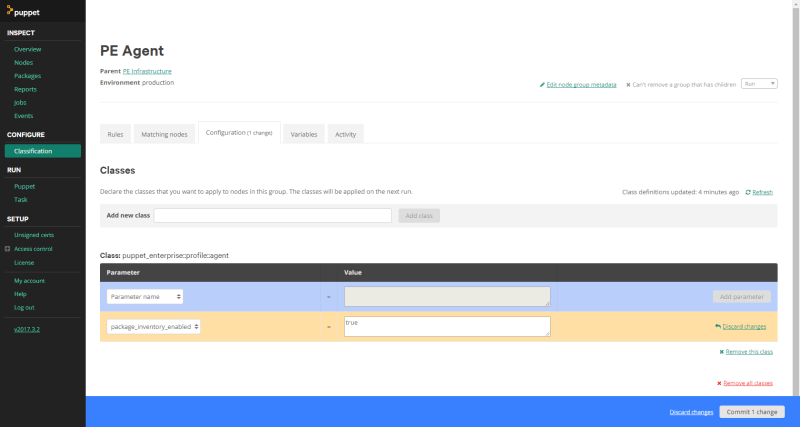Screen dimensions: 800x427
Task: Click the Puppet logo icon
Action: tap(11, 11)
